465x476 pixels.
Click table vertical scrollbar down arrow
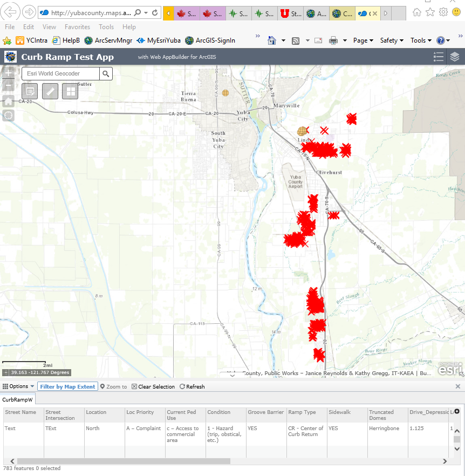457,448
